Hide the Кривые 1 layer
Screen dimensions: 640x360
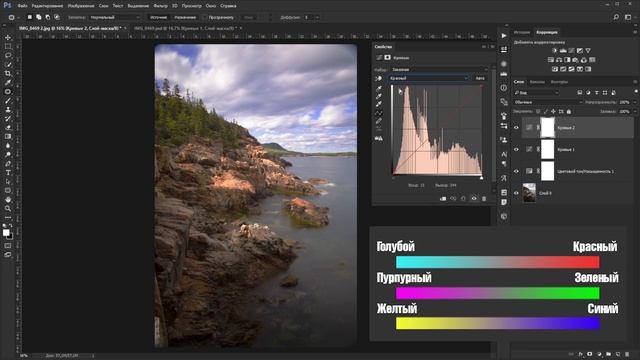tap(516, 149)
